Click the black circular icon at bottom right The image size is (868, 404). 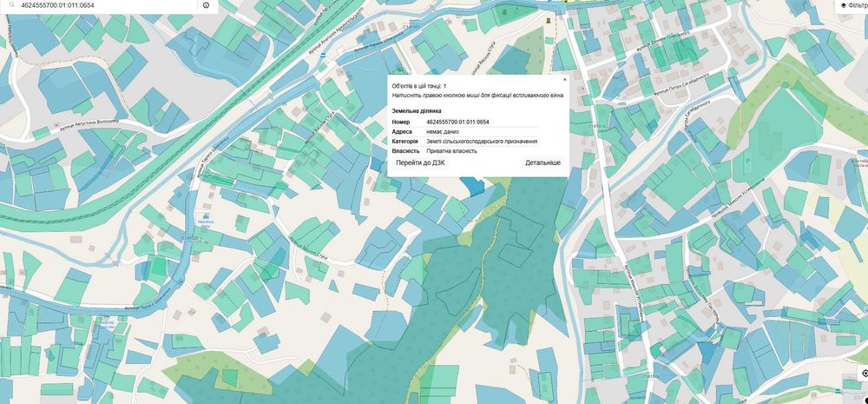pyautogui.click(x=865, y=401)
